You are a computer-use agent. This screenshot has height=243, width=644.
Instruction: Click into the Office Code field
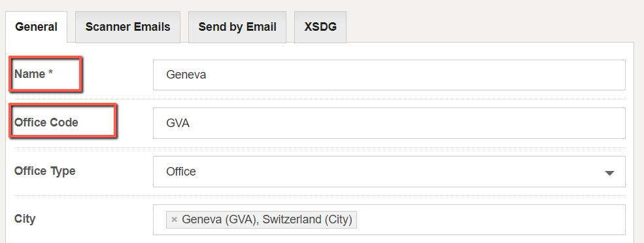tap(389, 123)
